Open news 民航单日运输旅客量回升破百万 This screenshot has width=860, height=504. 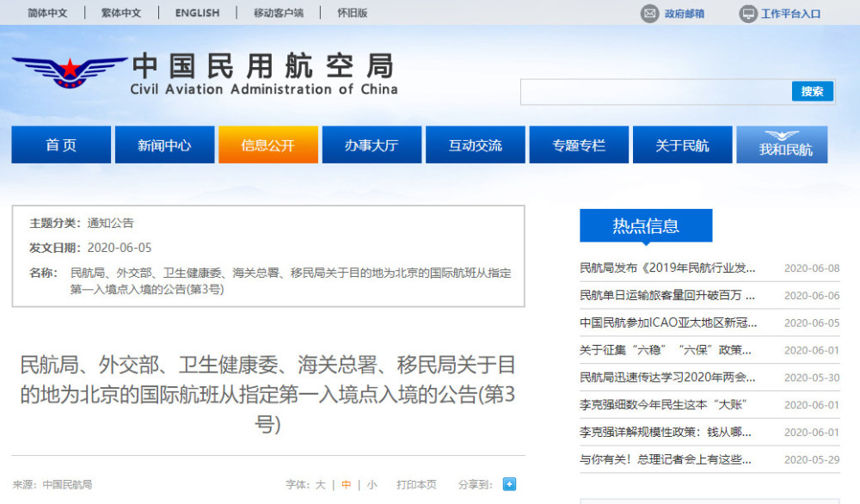tap(667, 296)
